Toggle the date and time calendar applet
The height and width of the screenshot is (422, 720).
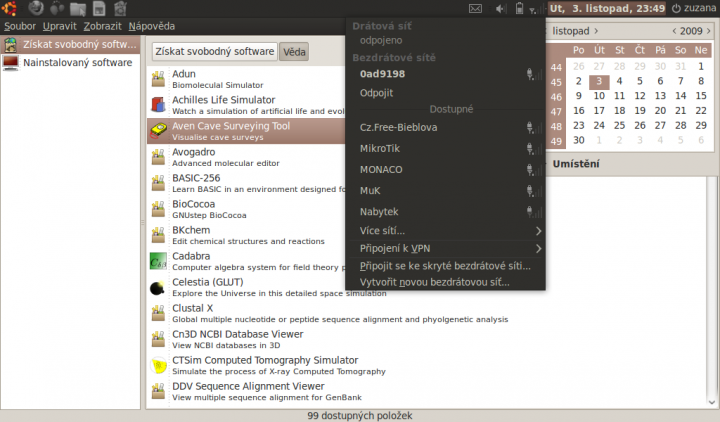click(x=607, y=8)
